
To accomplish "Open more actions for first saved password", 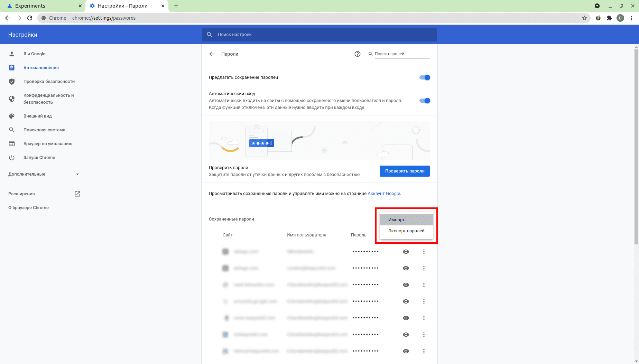I will [x=424, y=252].
